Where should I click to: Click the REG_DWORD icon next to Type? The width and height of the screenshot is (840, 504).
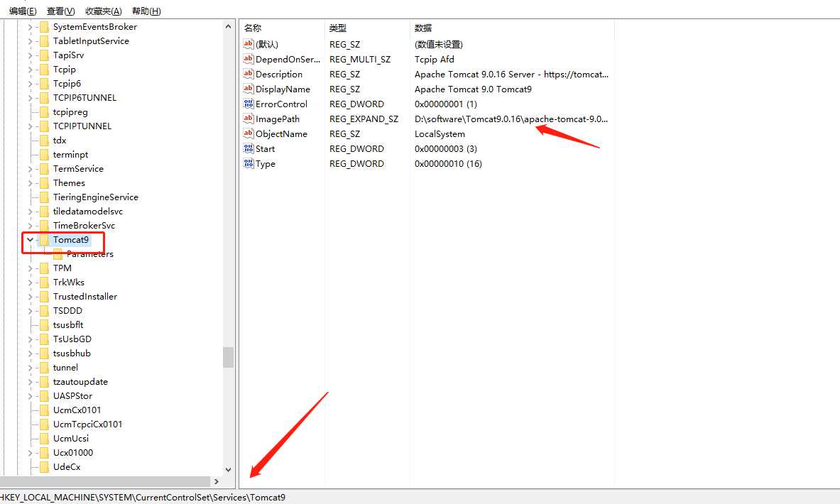coord(249,163)
